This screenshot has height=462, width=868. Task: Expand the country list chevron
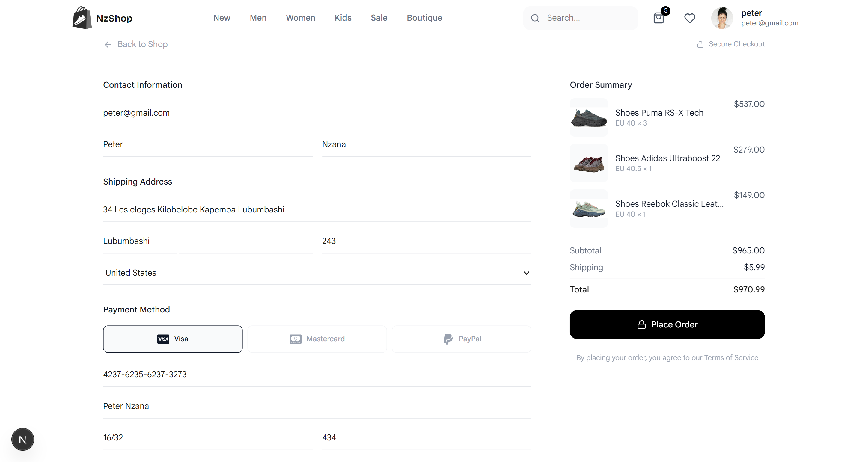tap(526, 273)
